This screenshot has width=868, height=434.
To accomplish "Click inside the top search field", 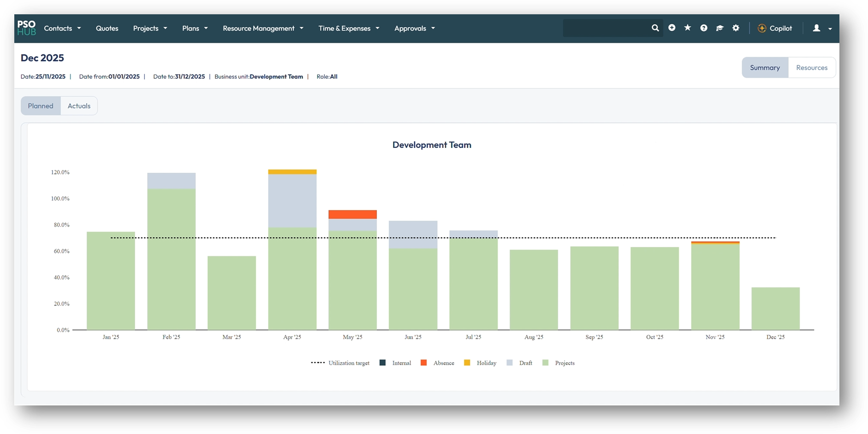I will (x=605, y=28).
